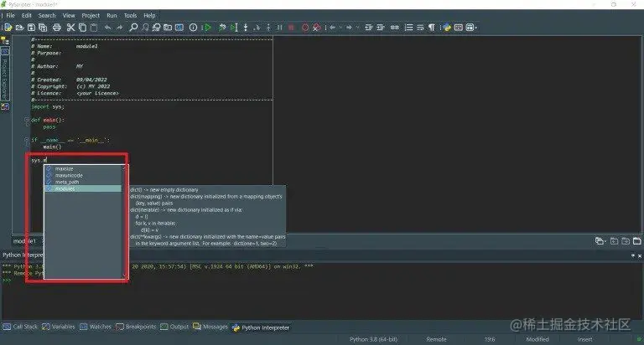Switch to the Messages tab

(210, 327)
